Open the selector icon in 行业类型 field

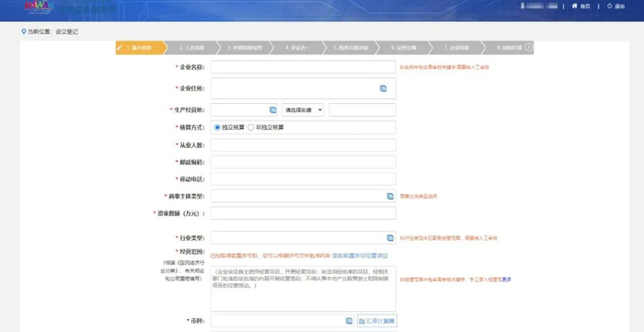pos(390,238)
